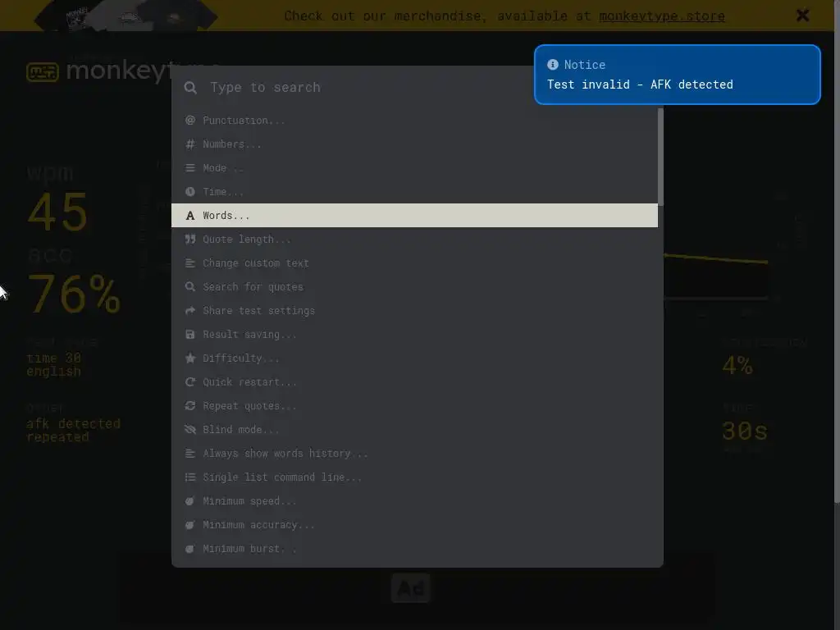
Task: Click the clock icon beside Time
Action: (x=190, y=191)
